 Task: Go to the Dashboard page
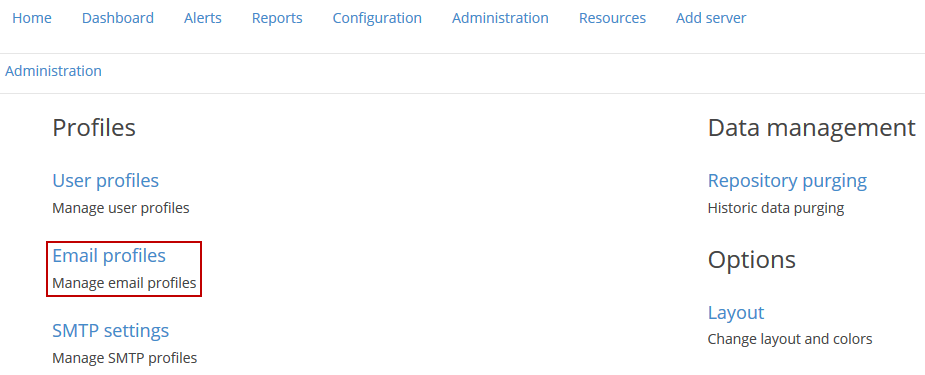coord(118,18)
